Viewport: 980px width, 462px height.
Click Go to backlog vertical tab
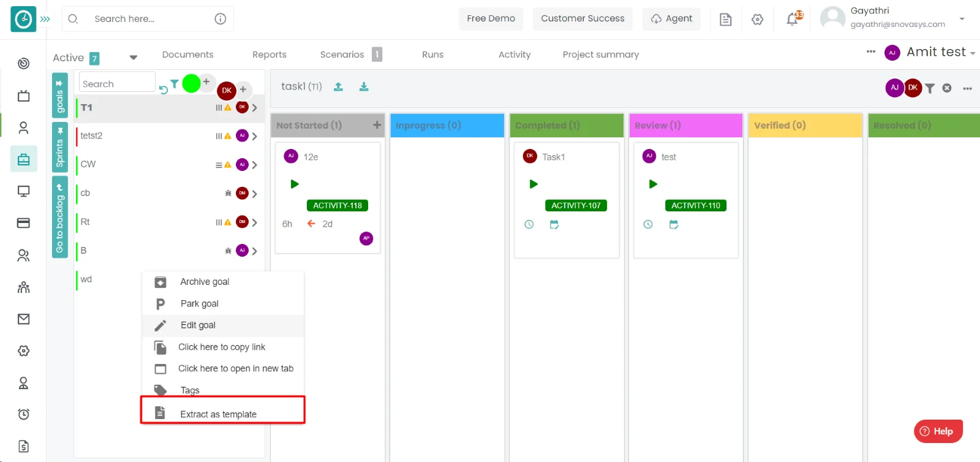(59, 218)
